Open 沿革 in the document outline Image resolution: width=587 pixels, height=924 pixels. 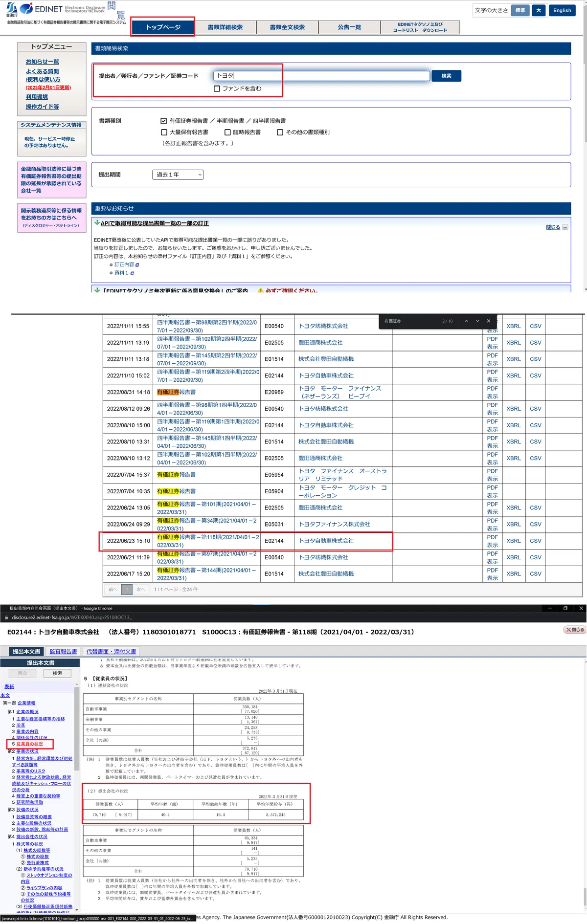[21, 725]
